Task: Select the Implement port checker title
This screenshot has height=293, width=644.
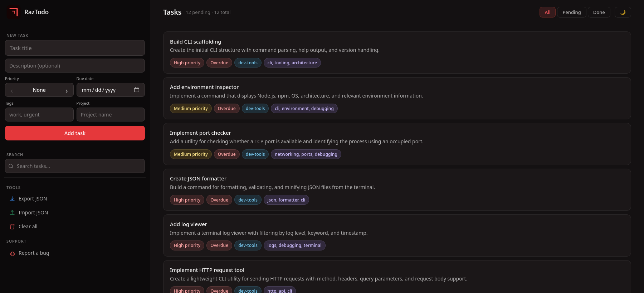Action: tap(200, 133)
